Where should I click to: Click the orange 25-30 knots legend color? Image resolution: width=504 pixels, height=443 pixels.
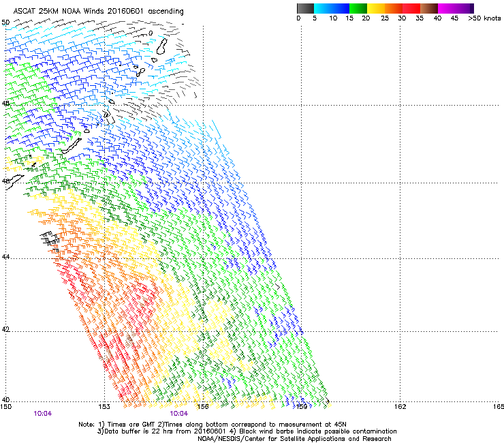(x=394, y=8)
